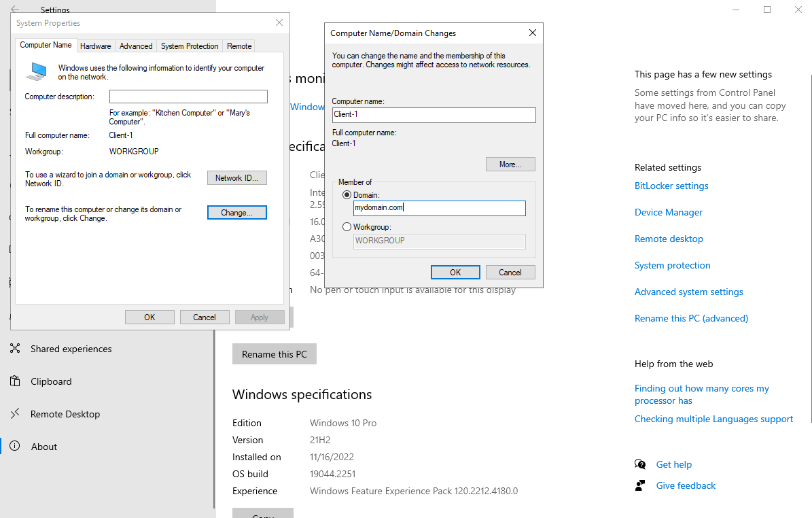Click Cancel in System Properties

[x=205, y=317]
